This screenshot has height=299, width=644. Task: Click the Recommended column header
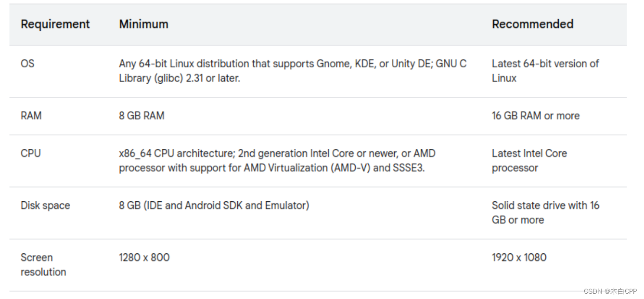point(532,24)
